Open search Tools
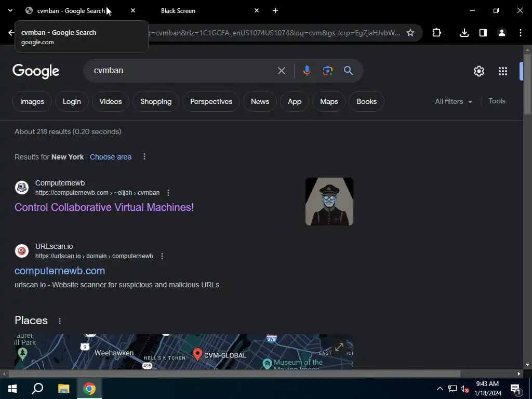The height and width of the screenshot is (399, 532). click(497, 101)
